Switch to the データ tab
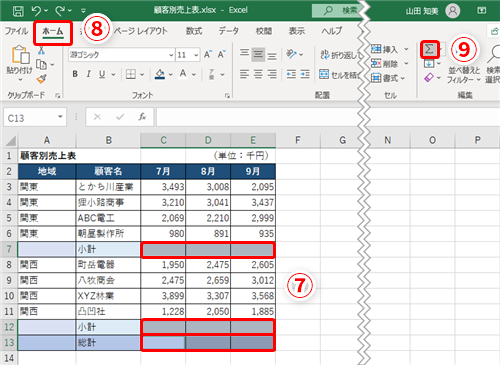Screen dimensions: 500x365 [229, 31]
